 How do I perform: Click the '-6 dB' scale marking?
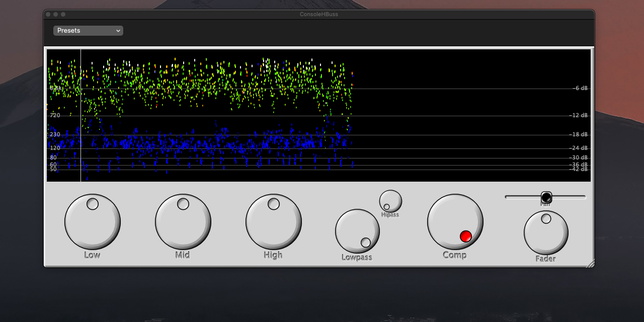pos(580,88)
